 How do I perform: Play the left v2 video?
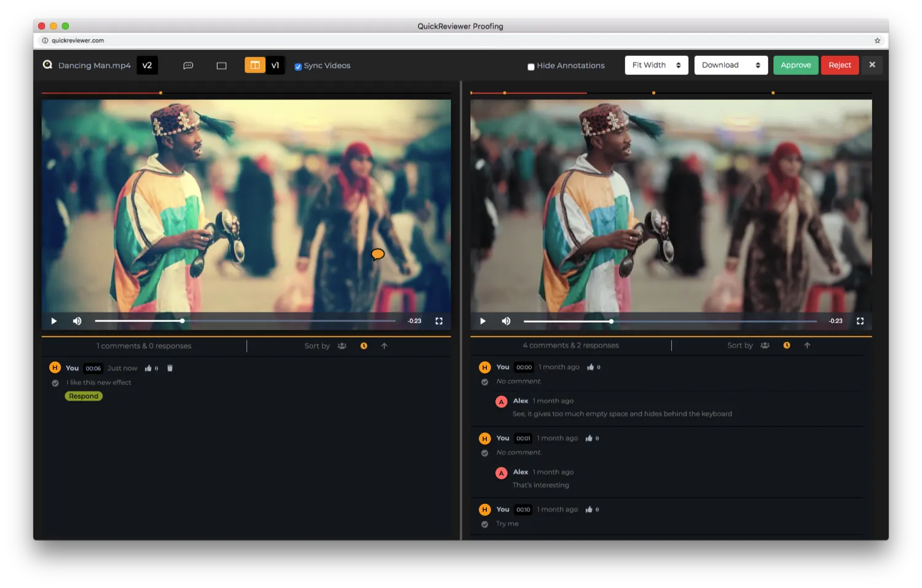pyautogui.click(x=54, y=321)
